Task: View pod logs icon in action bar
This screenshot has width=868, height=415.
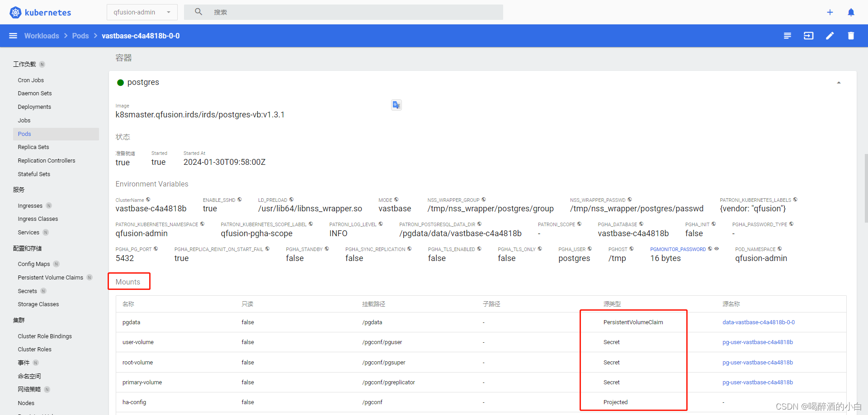Action: (788, 36)
